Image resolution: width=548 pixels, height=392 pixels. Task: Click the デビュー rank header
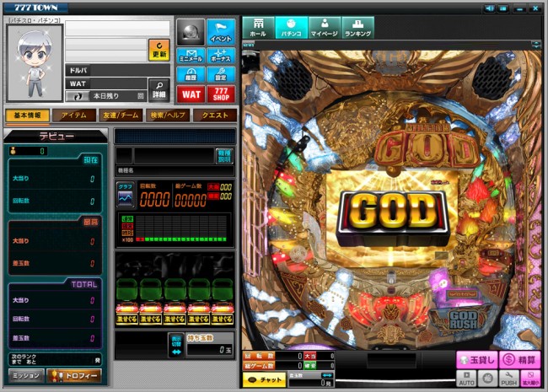pos(56,137)
